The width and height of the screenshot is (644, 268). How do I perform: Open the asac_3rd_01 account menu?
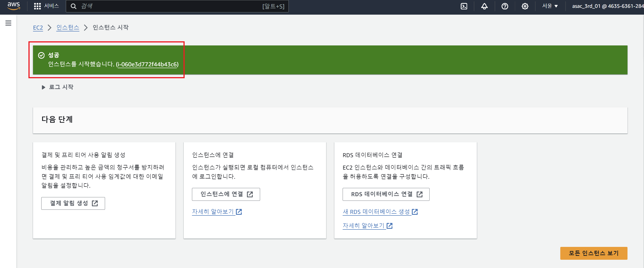tap(608, 6)
